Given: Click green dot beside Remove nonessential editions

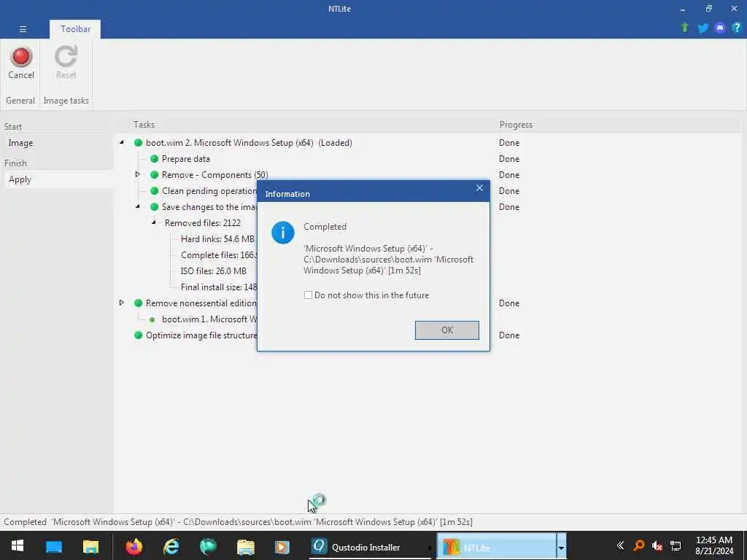Looking at the screenshot, I should [138, 303].
